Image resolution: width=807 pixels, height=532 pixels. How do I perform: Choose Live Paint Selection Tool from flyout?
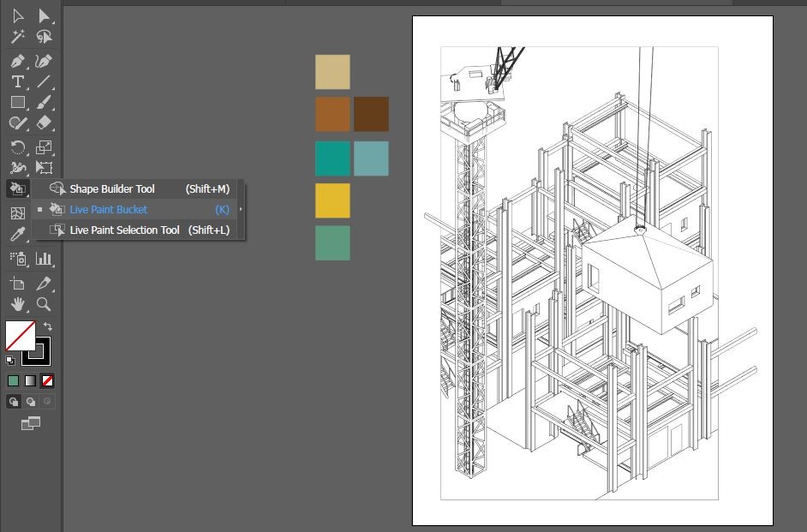tap(124, 230)
